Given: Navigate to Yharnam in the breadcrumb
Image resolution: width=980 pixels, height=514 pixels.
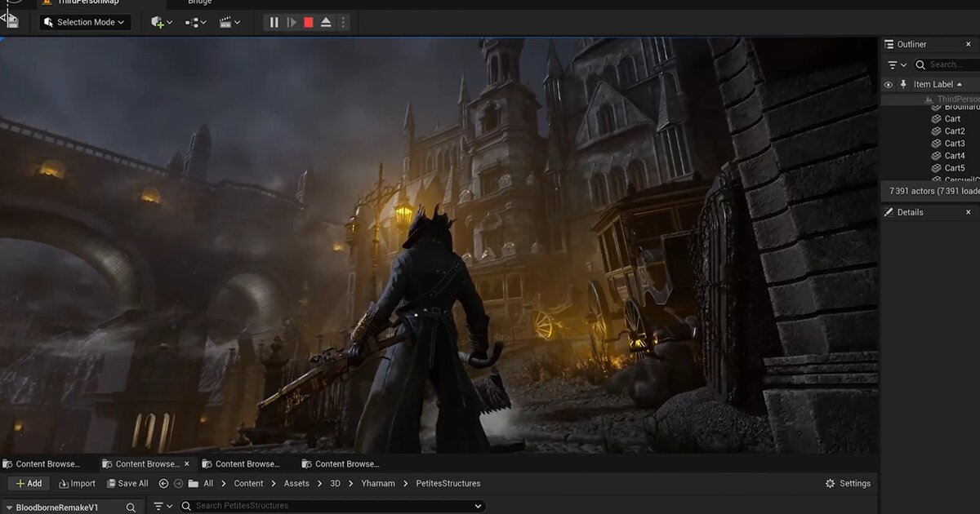Looking at the screenshot, I should (378, 484).
